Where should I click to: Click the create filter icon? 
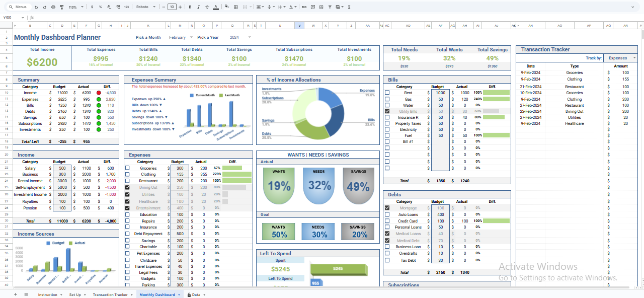(x=330, y=7)
